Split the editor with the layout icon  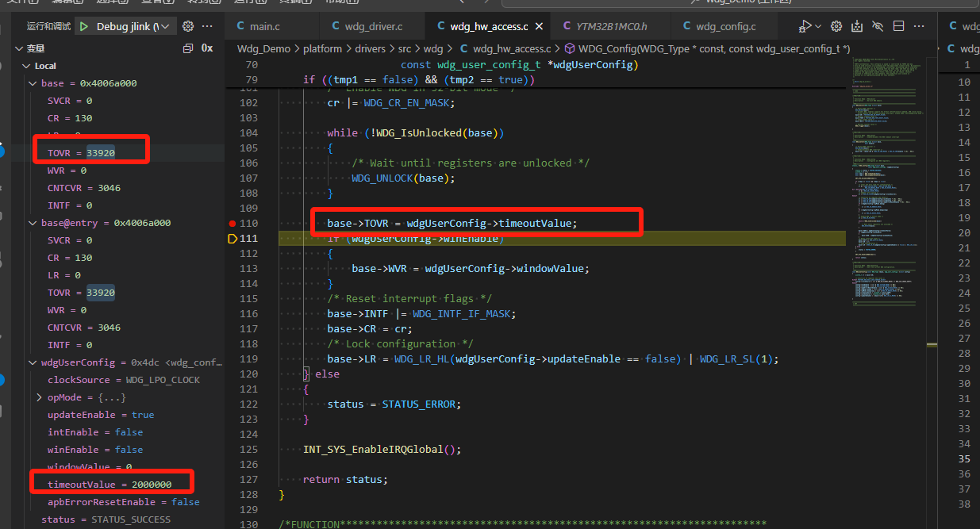[899, 26]
